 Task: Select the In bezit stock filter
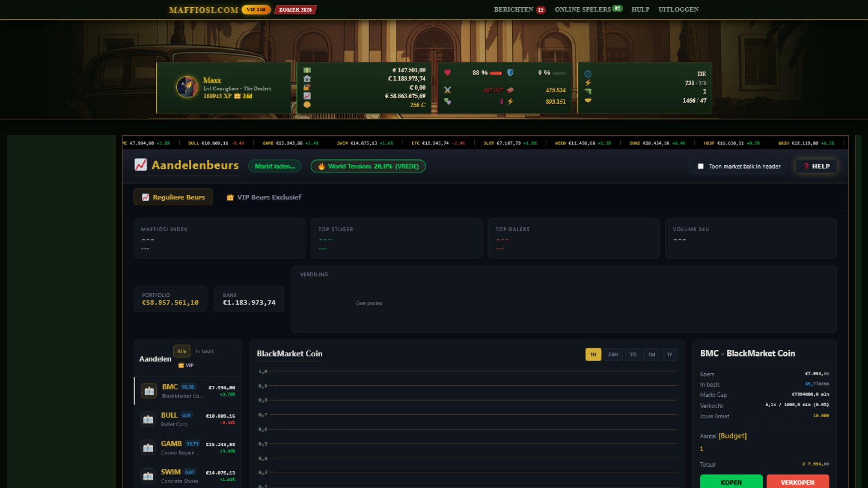205,351
